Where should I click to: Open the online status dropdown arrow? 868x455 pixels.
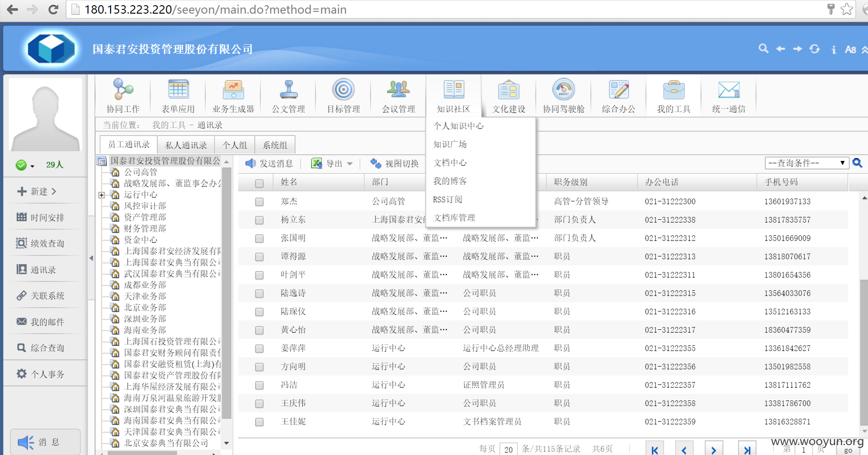(x=32, y=166)
